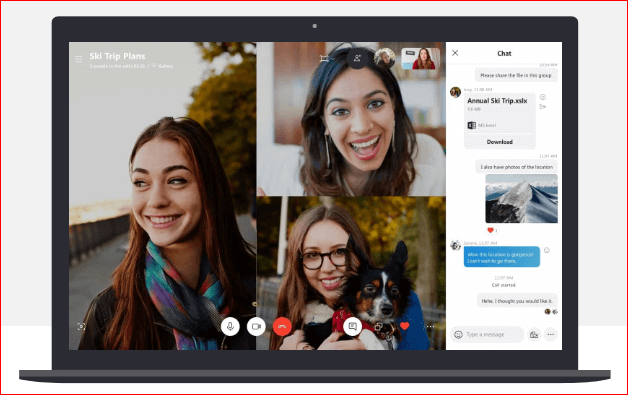Open the Annual Ski Trip.xslx file title
This screenshot has width=628, height=395.
[x=497, y=101]
